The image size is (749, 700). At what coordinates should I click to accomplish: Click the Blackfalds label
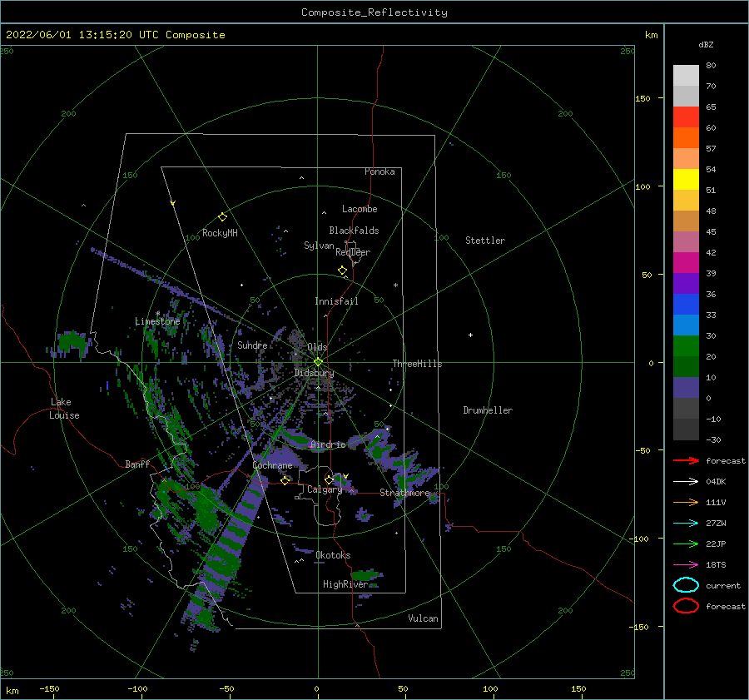[x=354, y=231]
